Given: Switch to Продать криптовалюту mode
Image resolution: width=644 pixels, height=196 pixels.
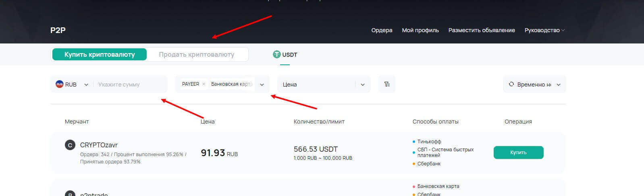Looking at the screenshot, I should coord(196,54).
